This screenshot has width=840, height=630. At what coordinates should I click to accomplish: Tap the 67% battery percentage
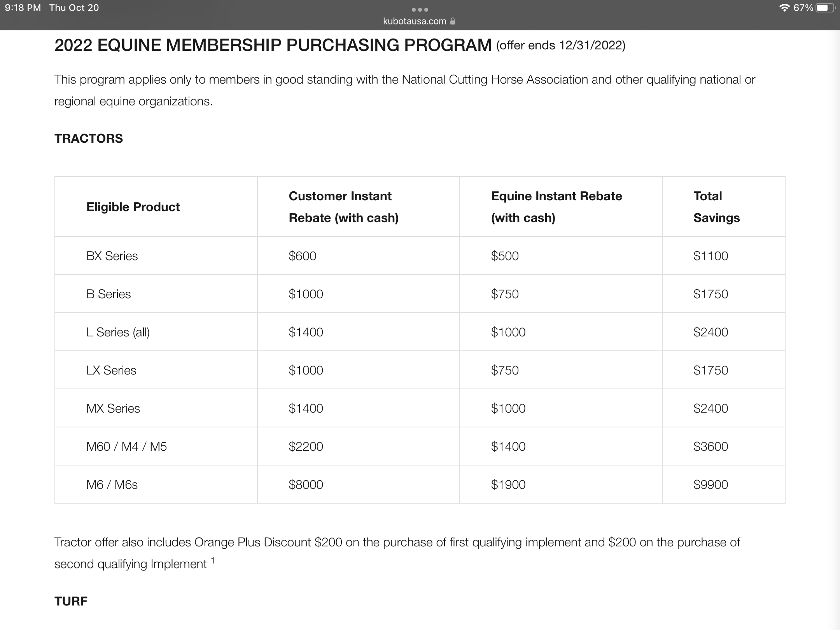[x=803, y=8]
